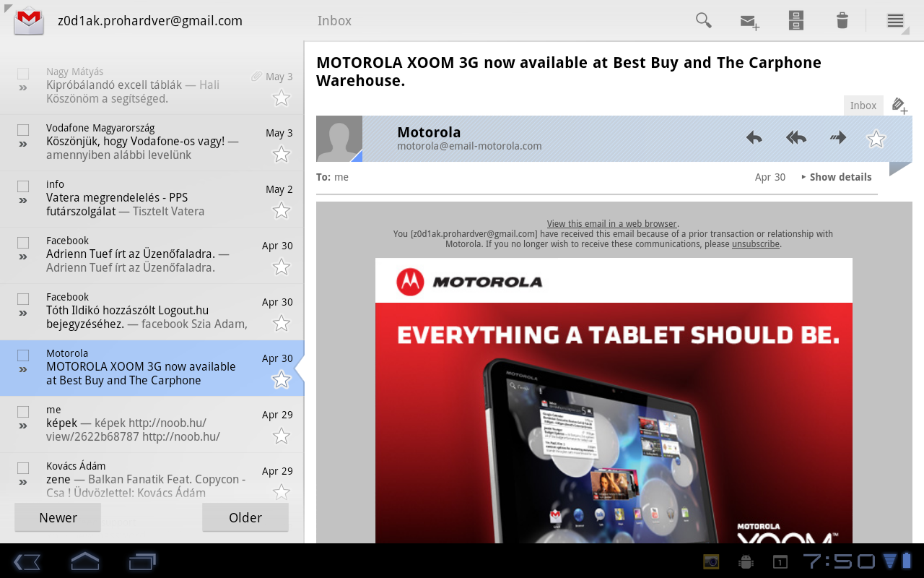Star the Kovács Ádám zene email
Image resolution: width=924 pixels, height=578 pixels.
pyautogui.click(x=281, y=492)
